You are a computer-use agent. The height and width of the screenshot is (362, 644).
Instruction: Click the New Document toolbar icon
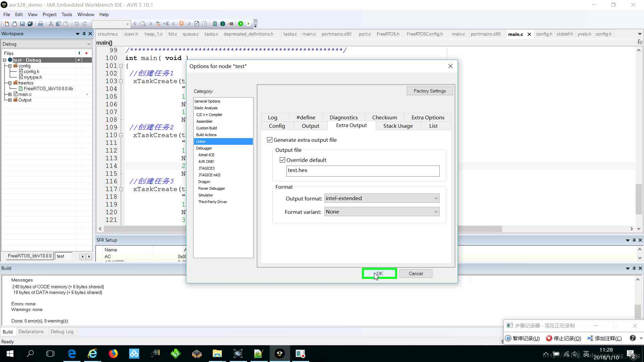point(6,24)
